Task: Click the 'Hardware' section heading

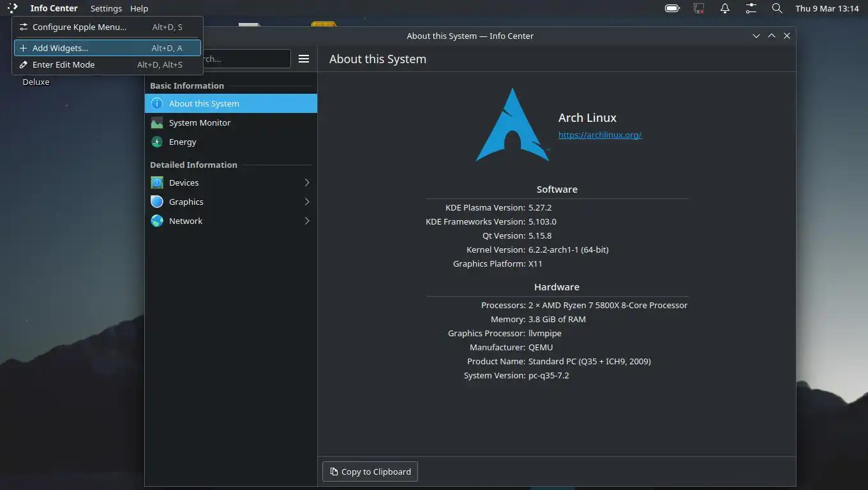Action: click(x=557, y=287)
